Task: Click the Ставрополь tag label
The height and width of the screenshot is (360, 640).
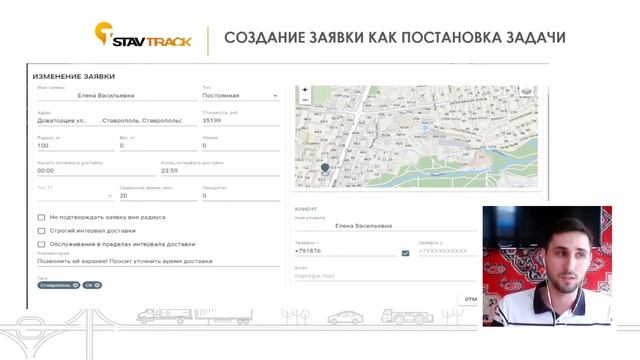Action: [x=56, y=285]
